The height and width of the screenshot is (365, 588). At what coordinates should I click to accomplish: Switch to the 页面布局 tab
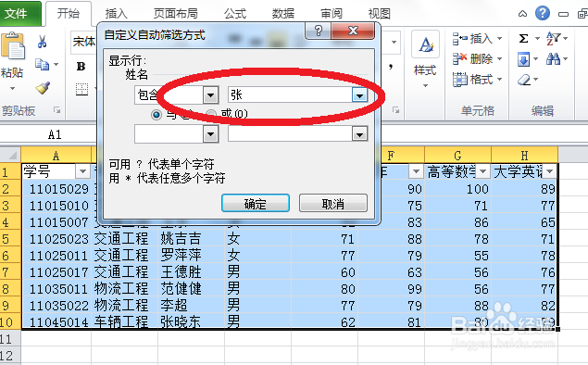(176, 14)
